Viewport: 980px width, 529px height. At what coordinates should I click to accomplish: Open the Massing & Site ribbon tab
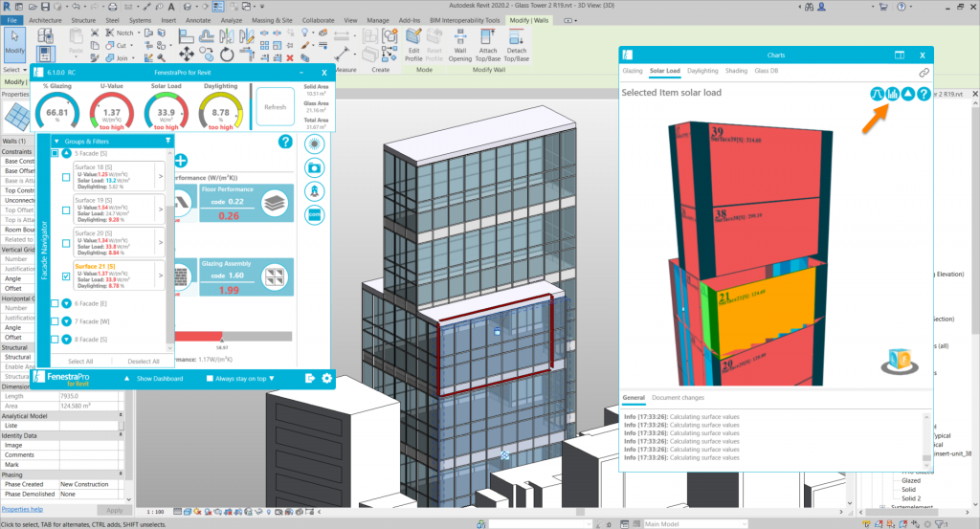point(272,20)
